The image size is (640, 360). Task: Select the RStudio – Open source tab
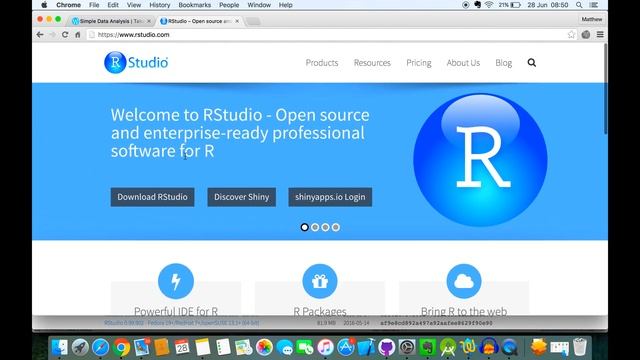[199, 21]
